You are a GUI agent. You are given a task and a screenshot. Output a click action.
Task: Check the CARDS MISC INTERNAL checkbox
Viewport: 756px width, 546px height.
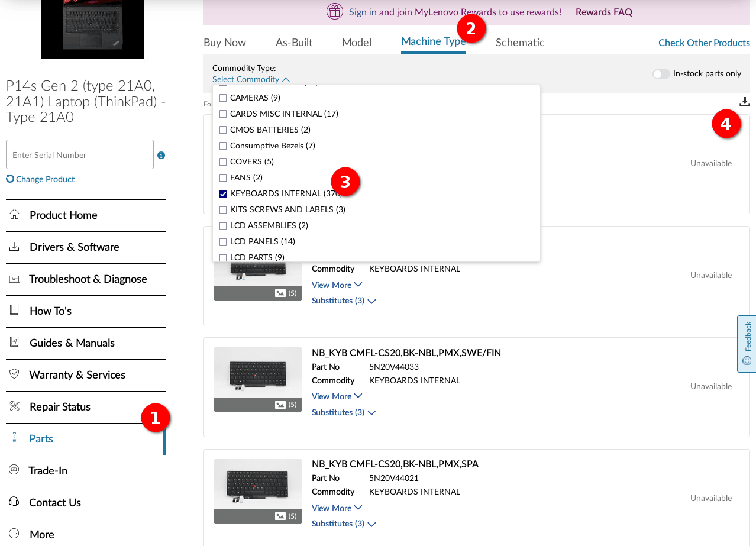tap(223, 114)
